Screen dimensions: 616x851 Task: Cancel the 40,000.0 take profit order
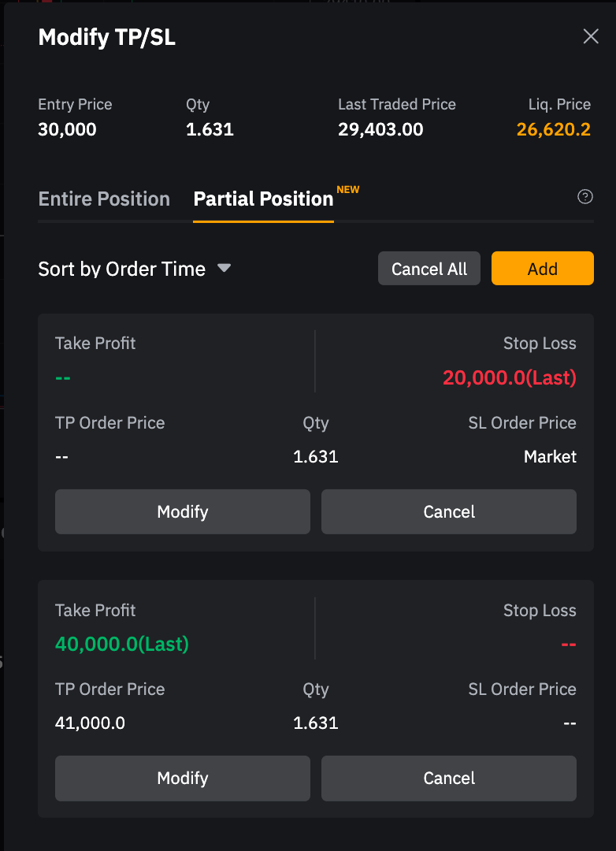[x=449, y=779]
